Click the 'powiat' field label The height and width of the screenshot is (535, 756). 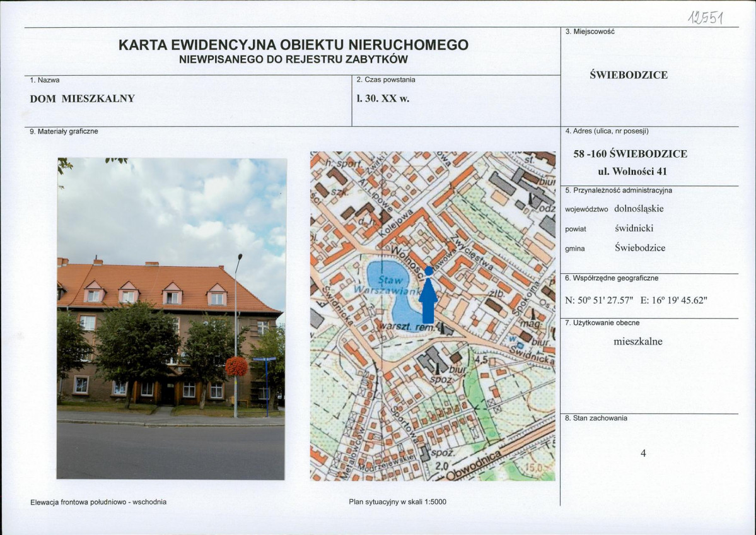tap(576, 229)
